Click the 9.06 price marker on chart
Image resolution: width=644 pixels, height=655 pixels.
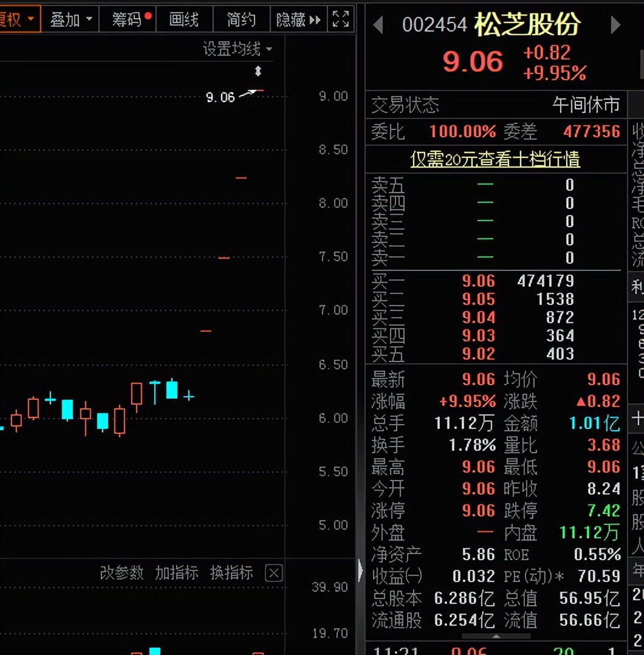pos(220,97)
